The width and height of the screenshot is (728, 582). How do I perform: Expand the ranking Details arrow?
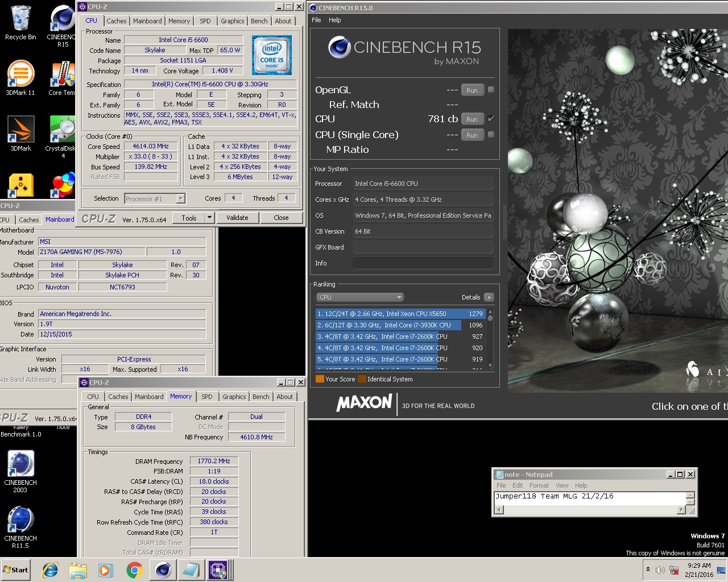click(489, 297)
